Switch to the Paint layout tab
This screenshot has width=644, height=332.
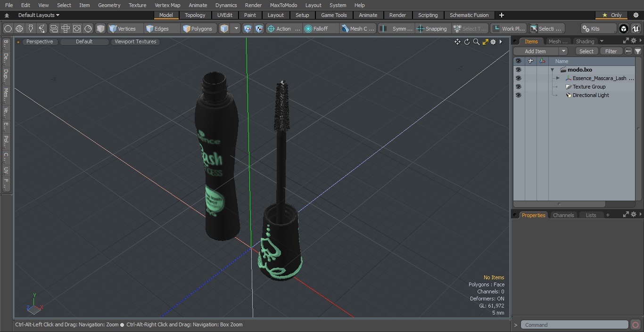coord(250,15)
